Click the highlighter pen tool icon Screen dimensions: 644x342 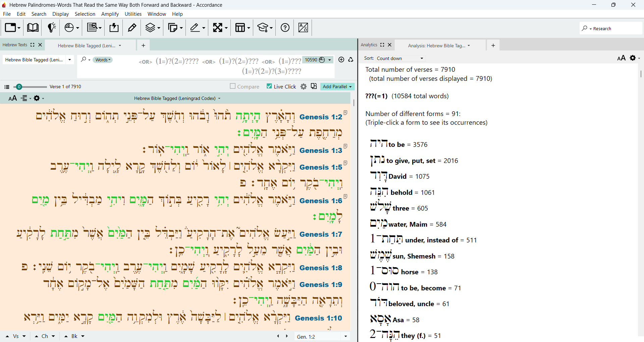132,27
